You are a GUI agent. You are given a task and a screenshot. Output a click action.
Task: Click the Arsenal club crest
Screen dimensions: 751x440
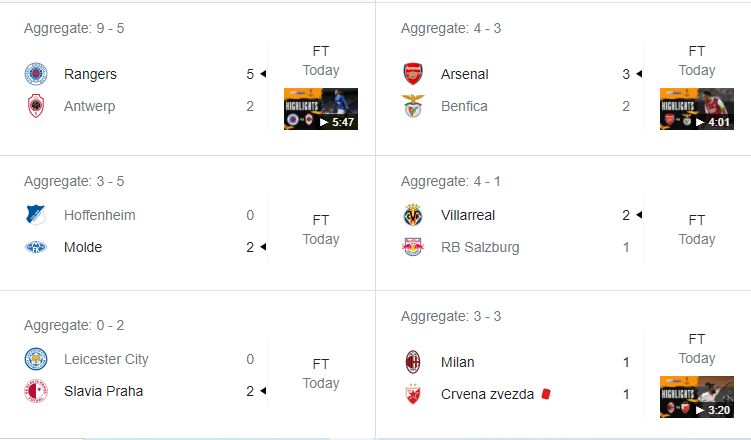pos(413,74)
